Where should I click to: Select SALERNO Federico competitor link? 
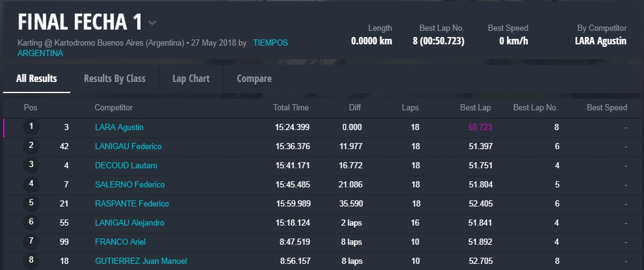pos(130,185)
